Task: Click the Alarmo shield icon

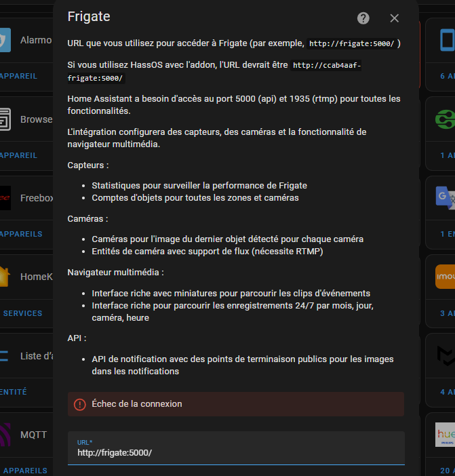Action: click(5, 40)
